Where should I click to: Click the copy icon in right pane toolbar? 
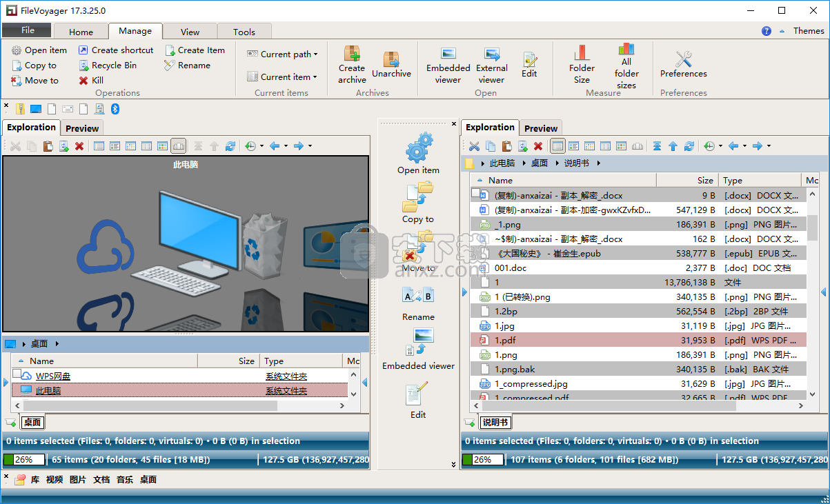coord(491,146)
